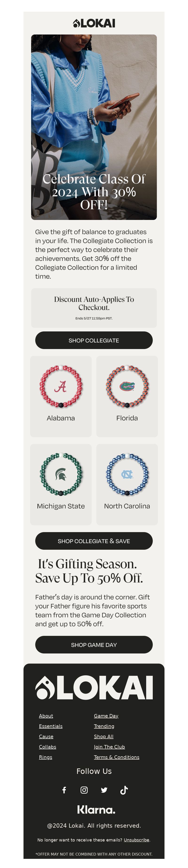This screenshot has height=868, width=188.
Task: Click the Unsubscribe link
Action: click(136, 840)
